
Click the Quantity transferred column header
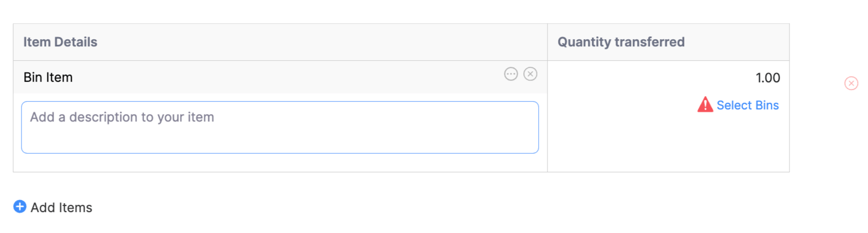pyautogui.click(x=621, y=42)
